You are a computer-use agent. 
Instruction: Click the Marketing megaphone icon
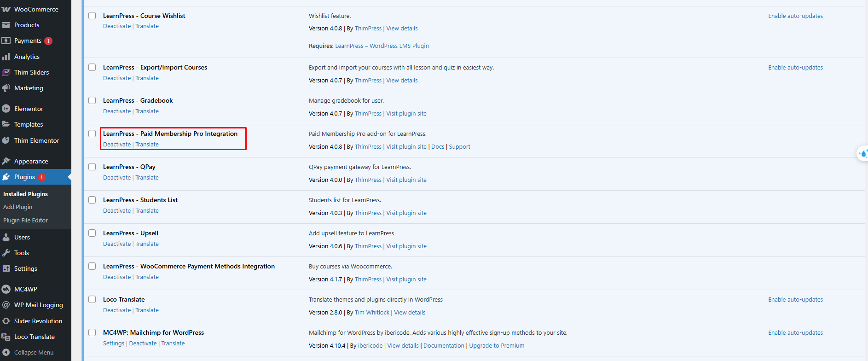(x=6, y=88)
